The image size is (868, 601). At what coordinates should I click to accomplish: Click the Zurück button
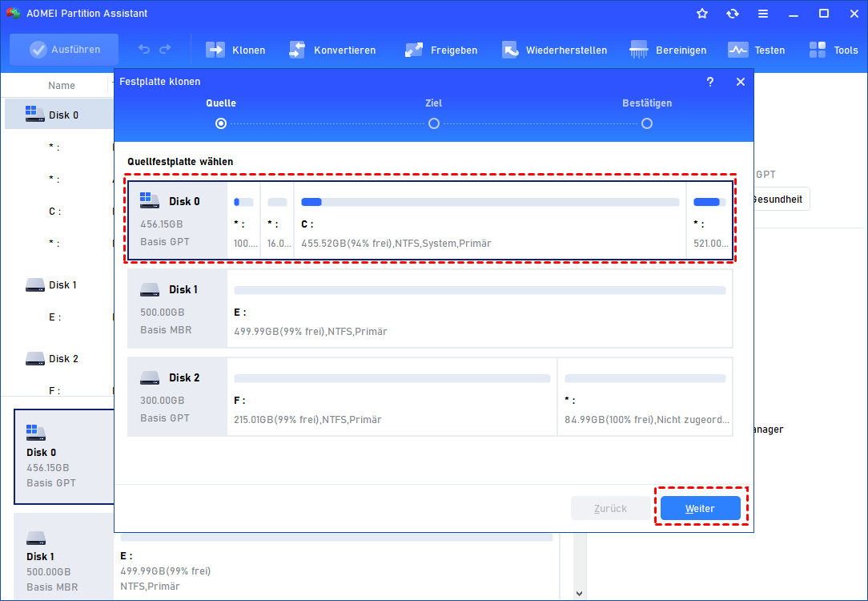(611, 508)
